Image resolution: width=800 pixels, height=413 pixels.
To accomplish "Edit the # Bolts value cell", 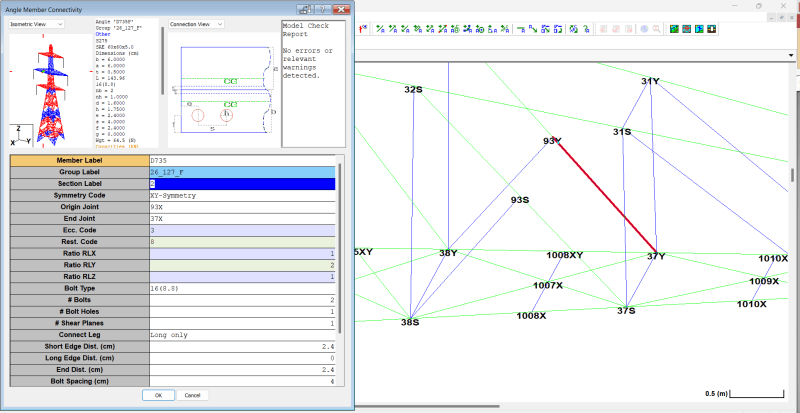I will point(242,300).
